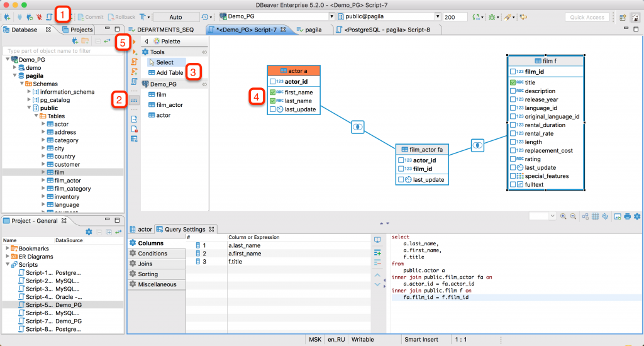This screenshot has height=346, width=644.
Task: Open the active connection Demo_PG dropdown
Action: click(x=331, y=16)
